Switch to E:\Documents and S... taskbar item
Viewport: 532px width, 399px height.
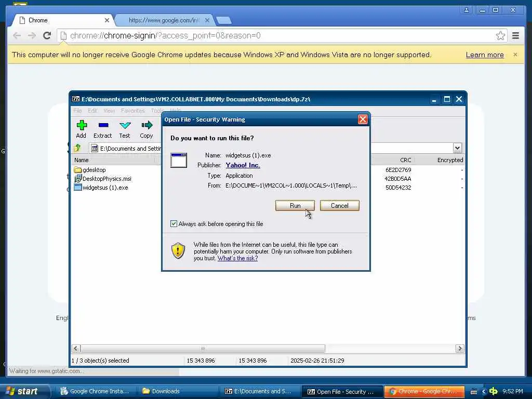(260, 391)
